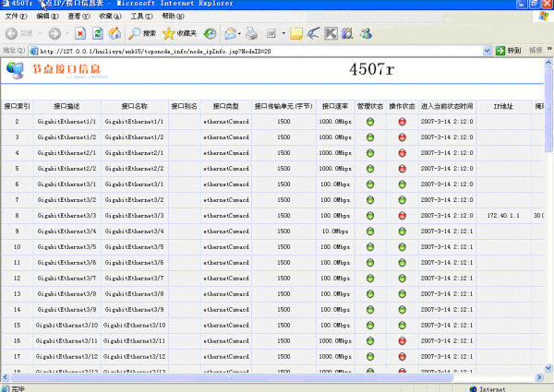This screenshot has width=554, height=392.
Task: Click operation status red light for GigabitEthernet1/1
Action: [x=402, y=122]
